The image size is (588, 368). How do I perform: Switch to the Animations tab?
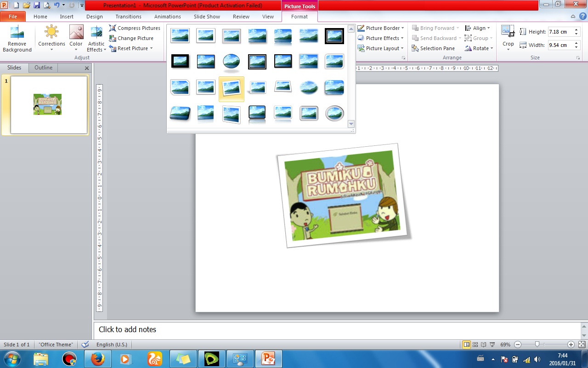(167, 17)
